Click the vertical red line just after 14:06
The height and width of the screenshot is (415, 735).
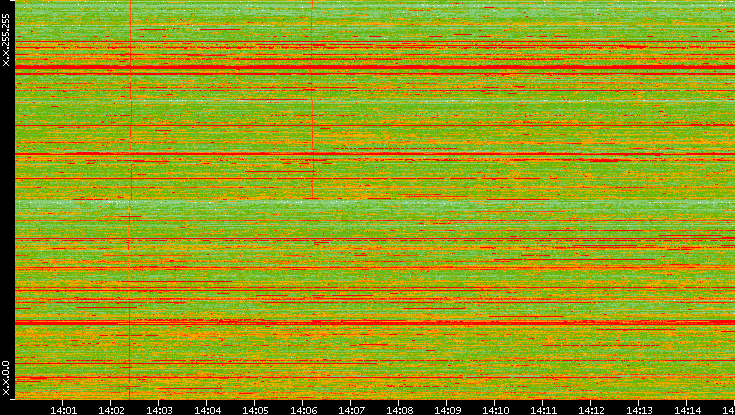click(x=312, y=99)
